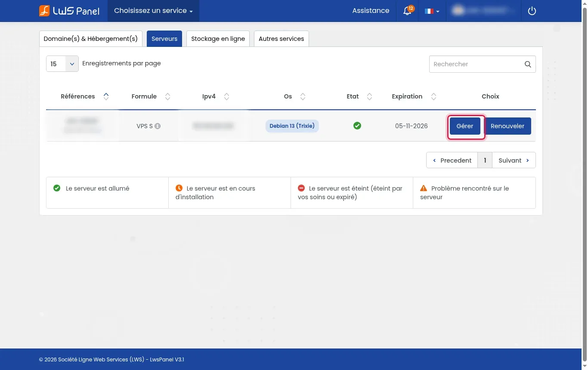Click the Renouveler button

point(508,126)
